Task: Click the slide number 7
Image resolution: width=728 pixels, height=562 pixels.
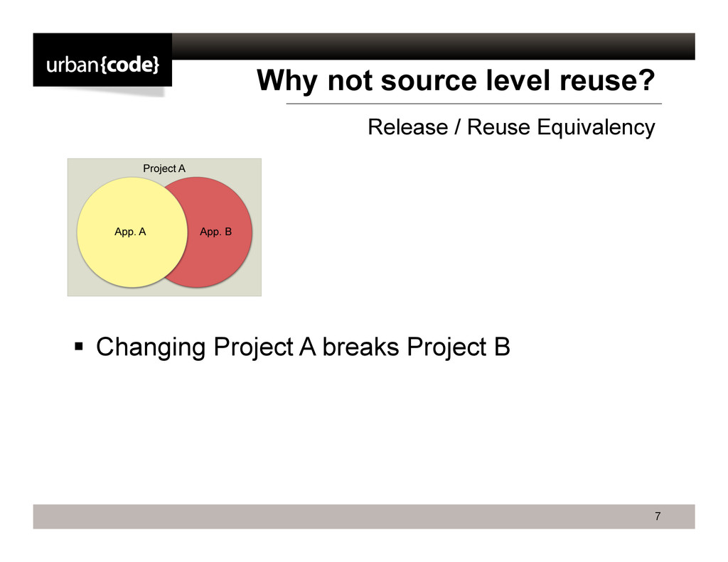Action: coord(658,516)
